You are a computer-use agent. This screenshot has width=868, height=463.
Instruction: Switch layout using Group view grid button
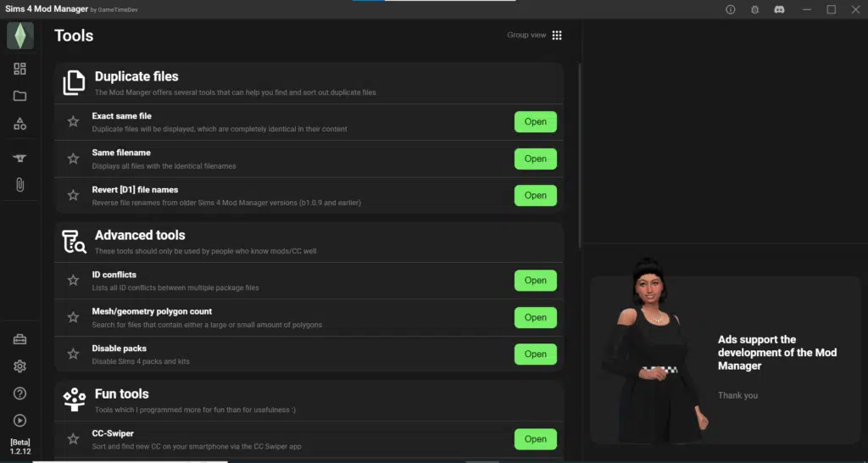pos(557,36)
